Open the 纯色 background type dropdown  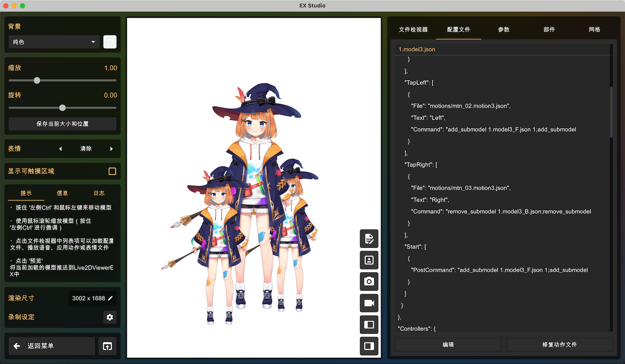tap(54, 42)
